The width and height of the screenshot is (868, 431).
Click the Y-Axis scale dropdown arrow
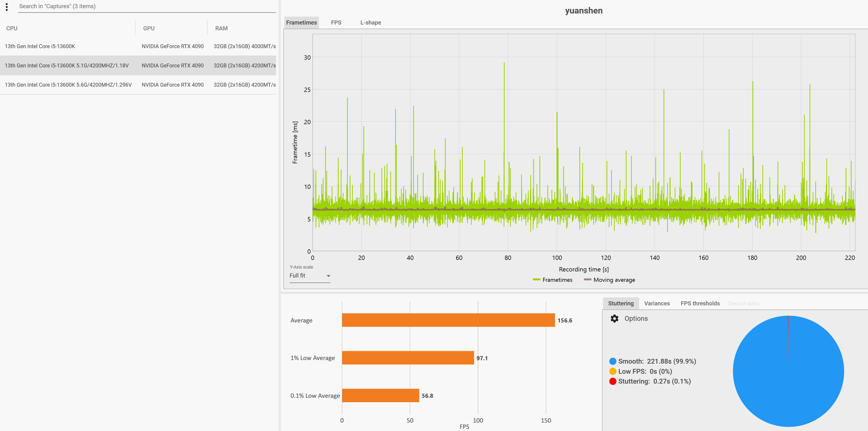(x=328, y=276)
